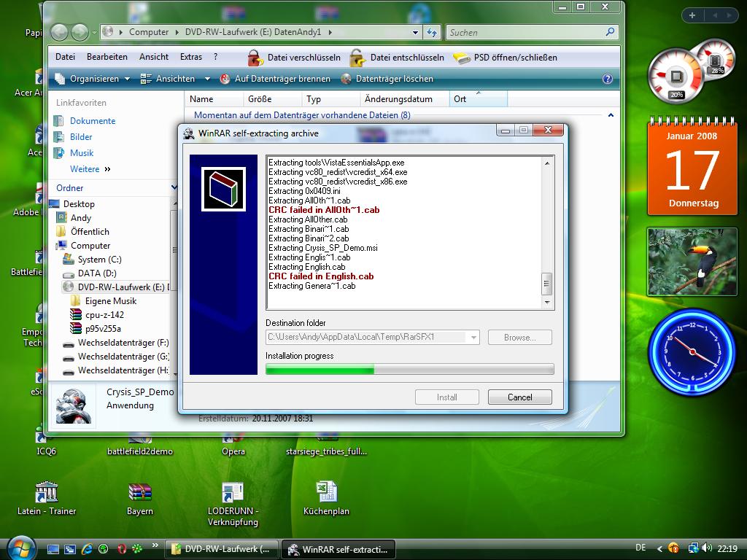Select Wechseldatenträger (F:) in tree
This screenshot has width=747, height=560.
pyautogui.click(x=123, y=343)
